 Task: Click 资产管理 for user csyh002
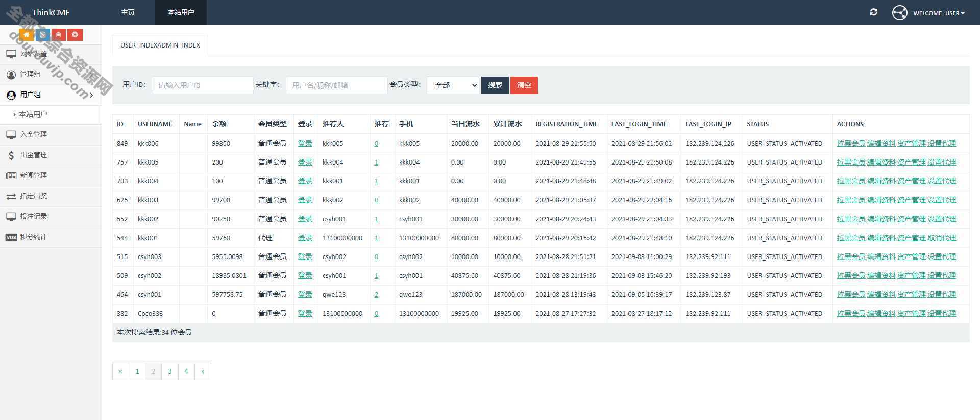(x=911, y=275)
